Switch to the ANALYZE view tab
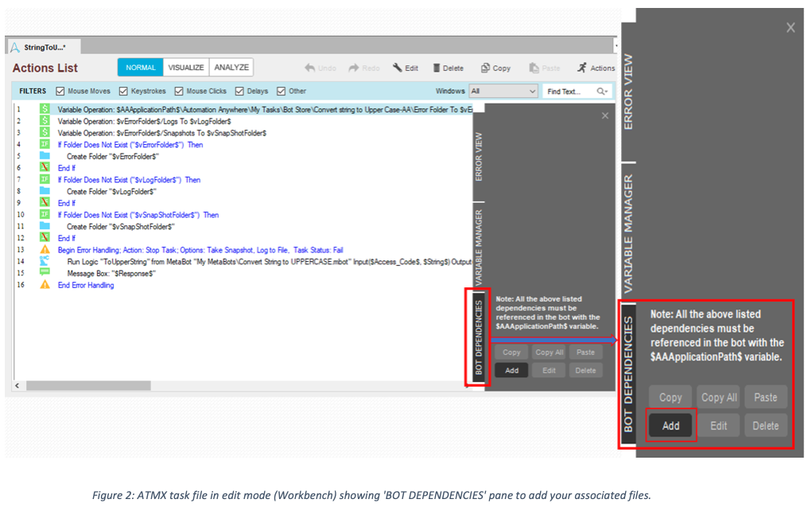Image resolution: width=812 pixels, height=507 pixels. (231, 68)
